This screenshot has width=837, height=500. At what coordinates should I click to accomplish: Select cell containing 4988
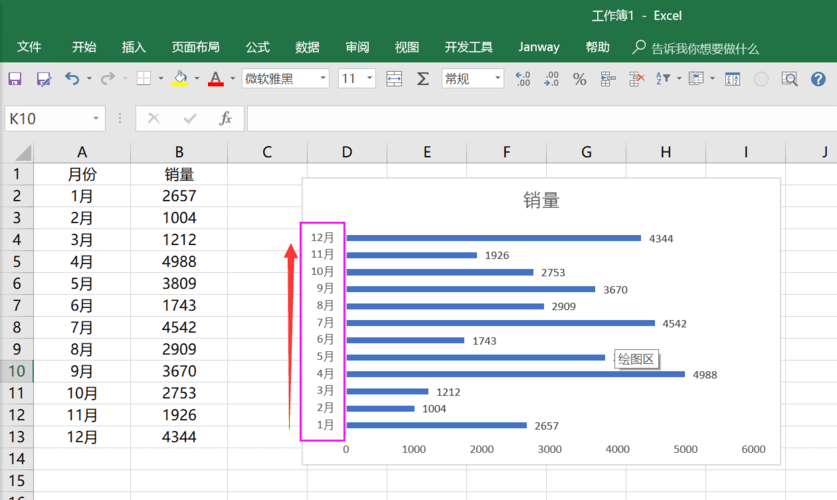click(x=179, y=261)
